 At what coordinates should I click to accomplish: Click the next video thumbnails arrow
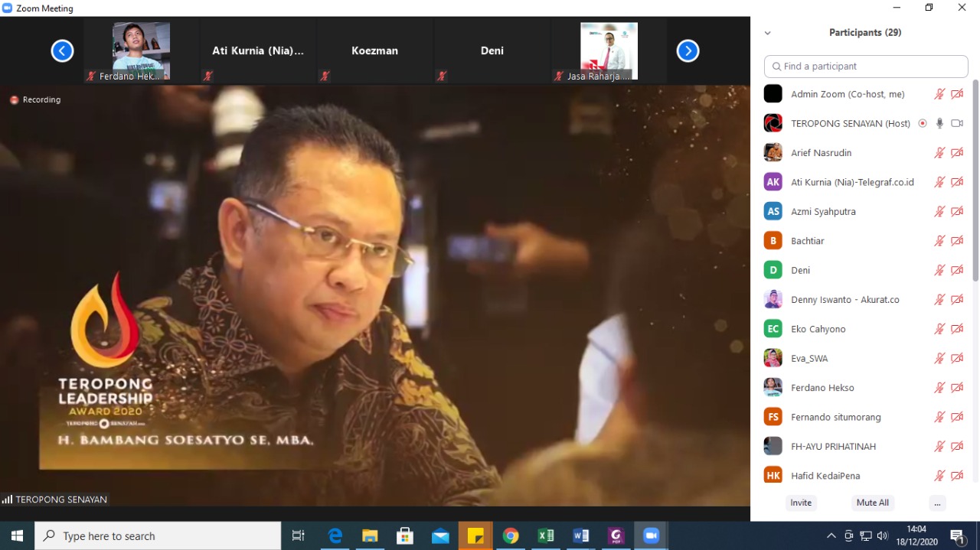688,50
